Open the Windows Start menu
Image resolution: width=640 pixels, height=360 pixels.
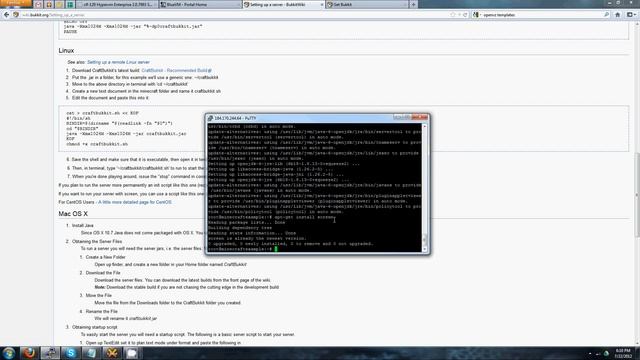point(9,353)
